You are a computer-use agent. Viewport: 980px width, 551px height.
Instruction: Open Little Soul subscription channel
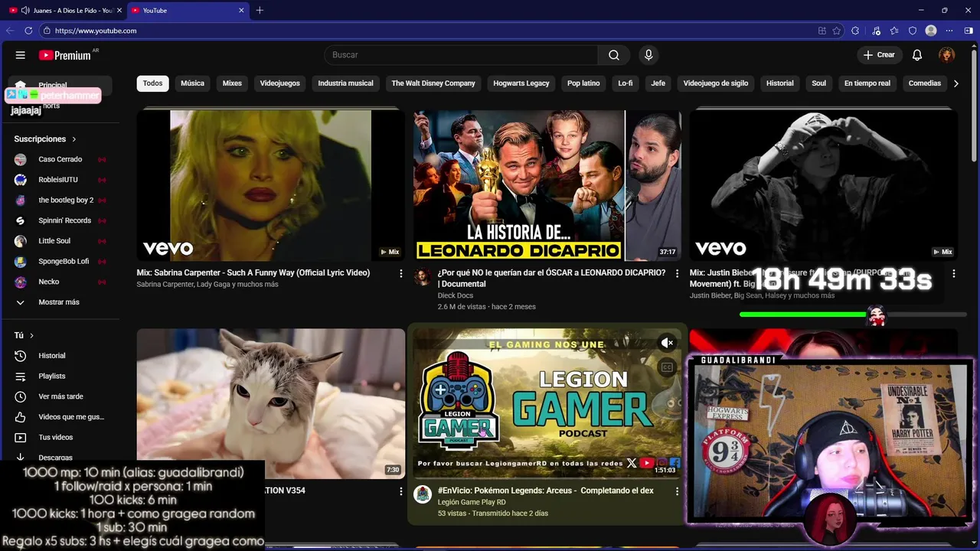(60, 241)
